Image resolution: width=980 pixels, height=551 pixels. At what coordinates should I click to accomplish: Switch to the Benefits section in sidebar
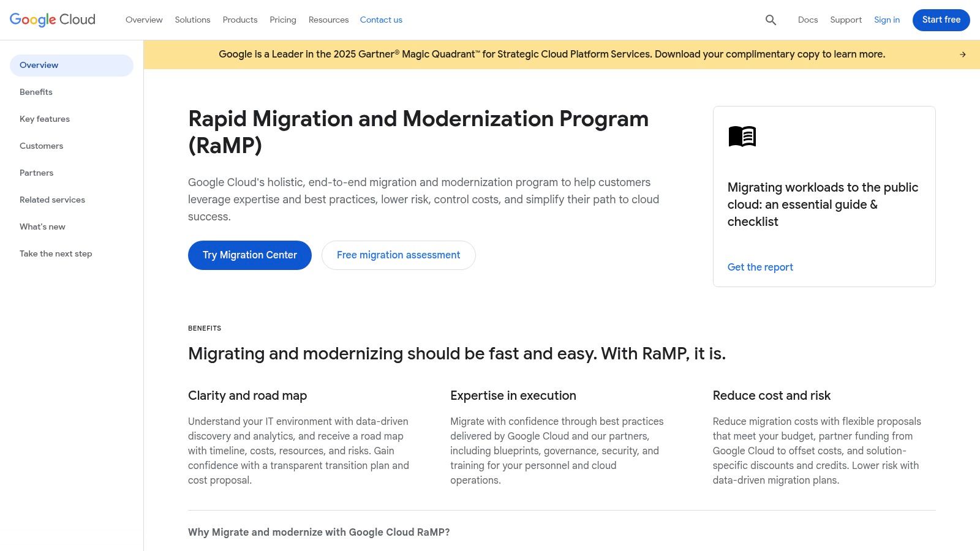pos(36,92)
